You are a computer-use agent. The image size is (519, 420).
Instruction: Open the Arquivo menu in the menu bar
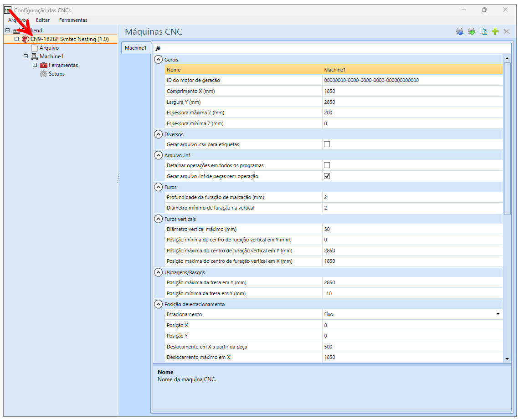pos(17,20)
